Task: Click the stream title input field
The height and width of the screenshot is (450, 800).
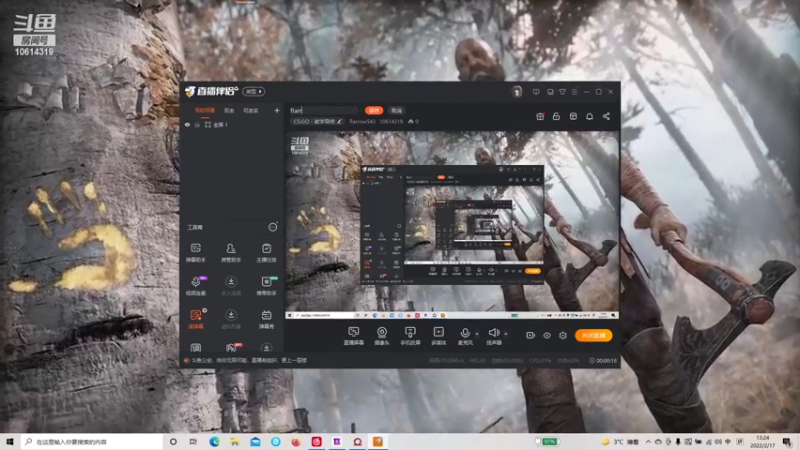Action: [x=324, y=110]
